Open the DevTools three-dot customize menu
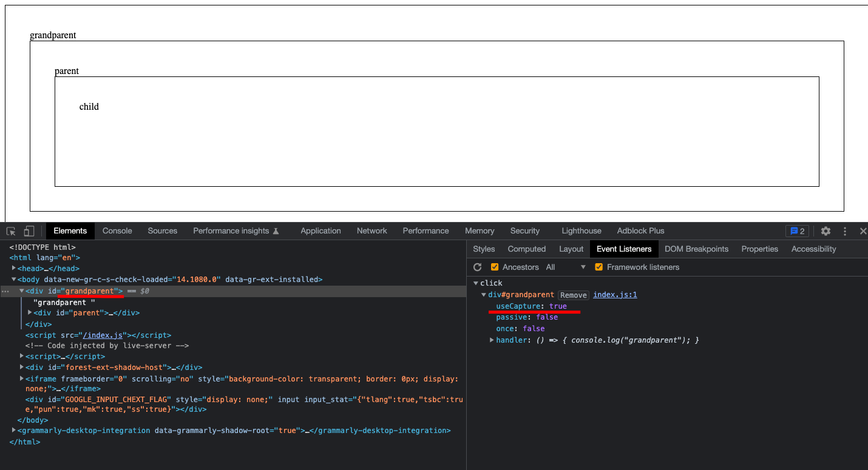The width and height of the screenshot is (868, 470). click(845, 231)
